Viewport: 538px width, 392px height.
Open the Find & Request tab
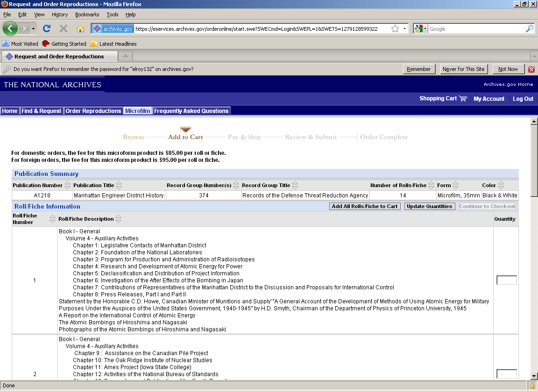click(x=41, y=111)
